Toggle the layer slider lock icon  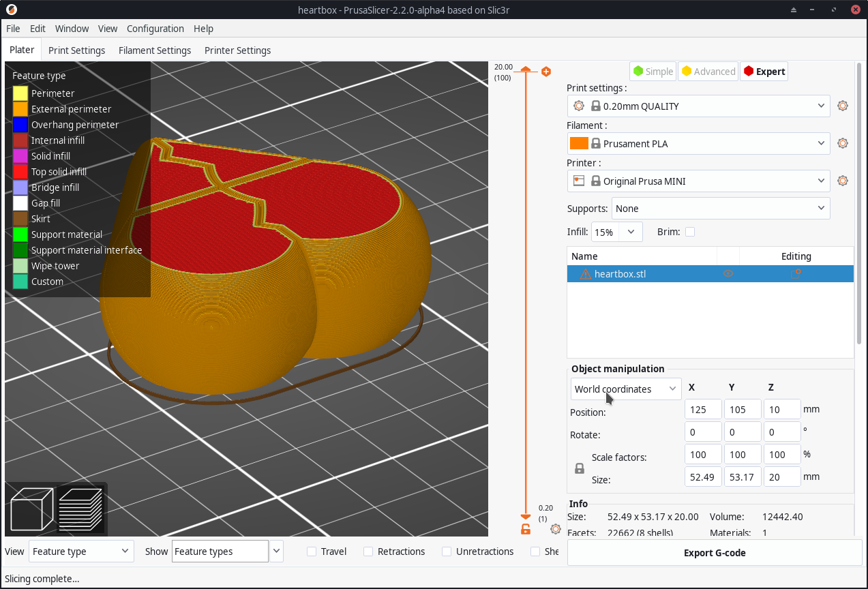[x=526, y=529]
